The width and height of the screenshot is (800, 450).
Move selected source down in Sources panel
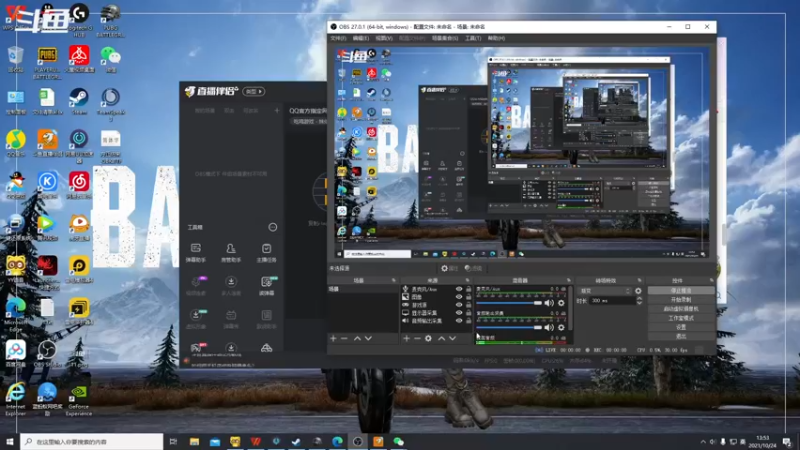453,338
